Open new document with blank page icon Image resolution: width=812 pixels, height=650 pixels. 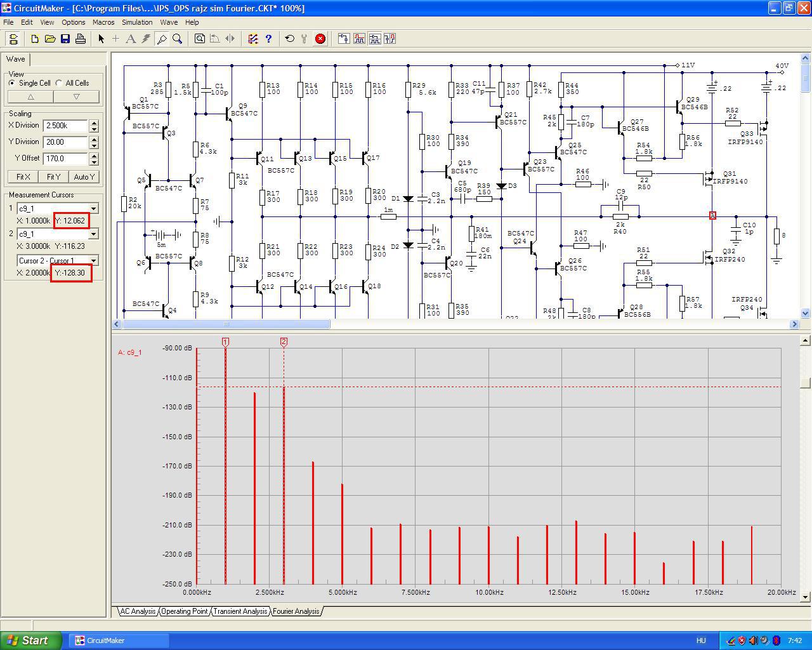(x=35, y=39)
